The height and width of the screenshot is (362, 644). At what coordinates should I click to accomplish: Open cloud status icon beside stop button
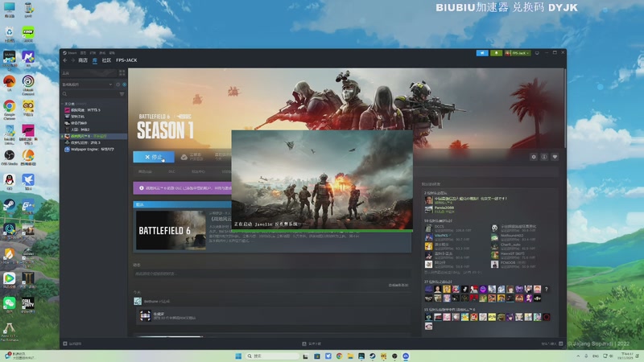(184, 157)
